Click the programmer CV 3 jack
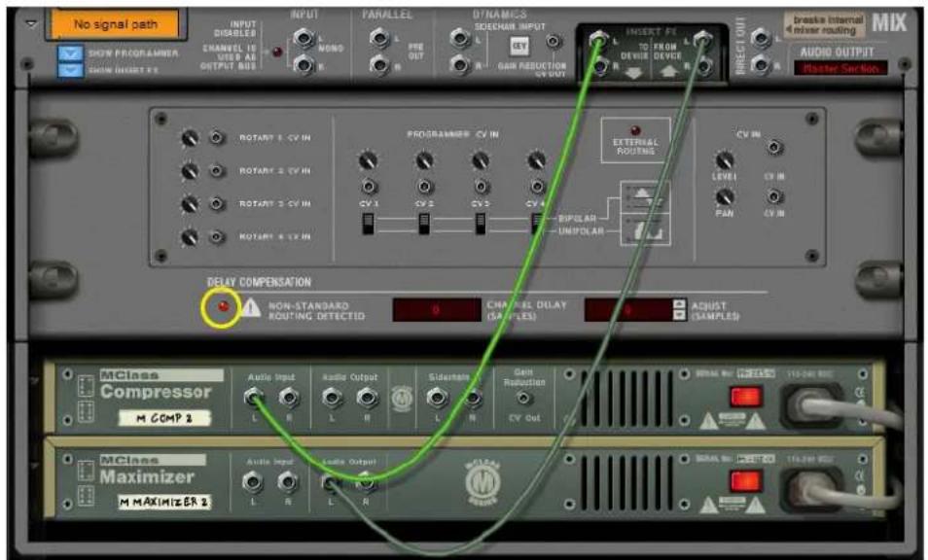928x560 pixels. [x=481, y=187]
